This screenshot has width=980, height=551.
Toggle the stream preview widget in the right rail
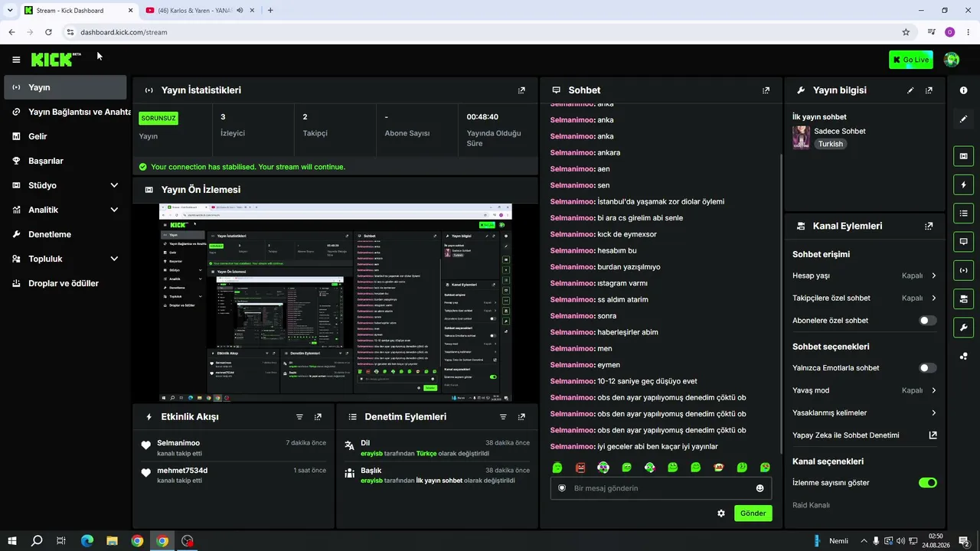[963, 156]
